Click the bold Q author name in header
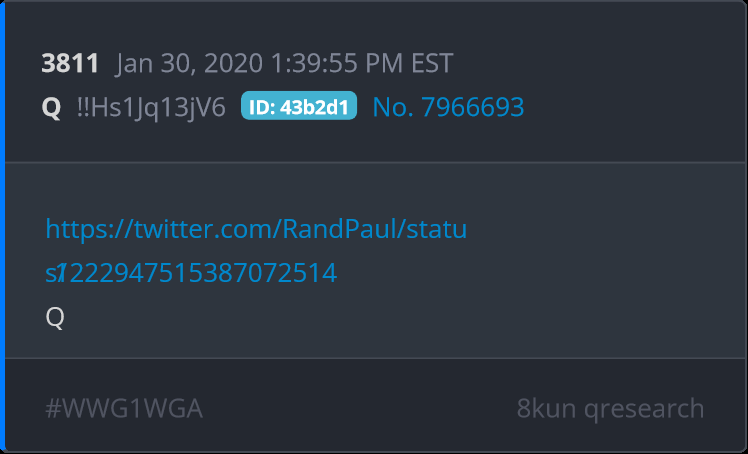This screenshot has width=748, height=454. (52, 108)
